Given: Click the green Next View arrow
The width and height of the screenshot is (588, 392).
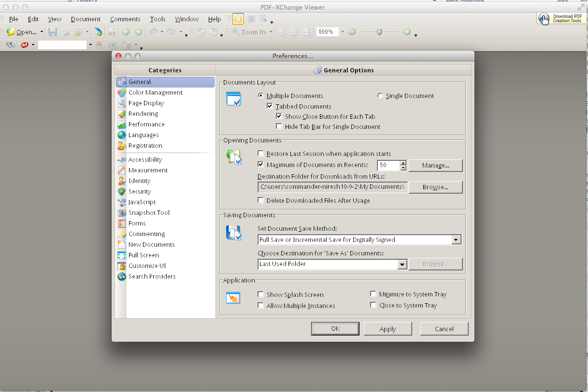Looking at the screenshot, I should click(x=138, y=32).
